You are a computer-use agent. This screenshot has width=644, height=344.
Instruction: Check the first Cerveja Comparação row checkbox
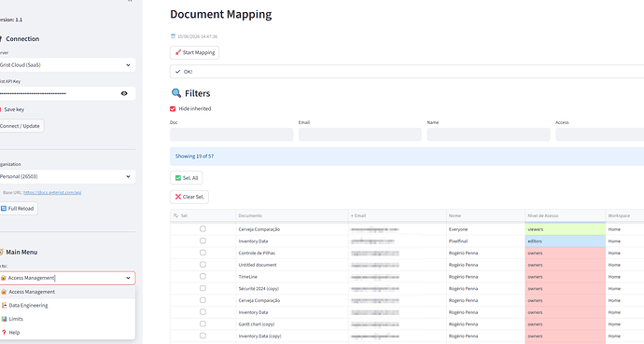click(x=203, y=229)
